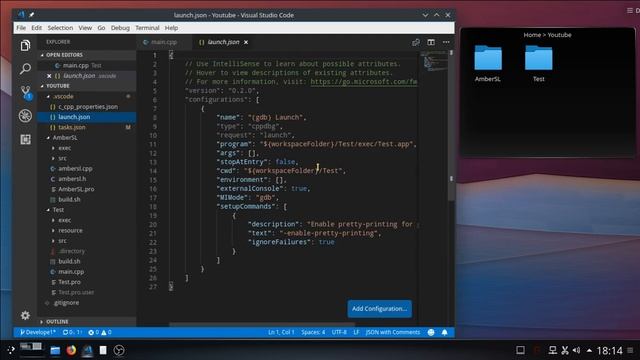Screen dimensions: 640x360
Task: Collapse the Test folder in explorer
Action: point(87,209)
